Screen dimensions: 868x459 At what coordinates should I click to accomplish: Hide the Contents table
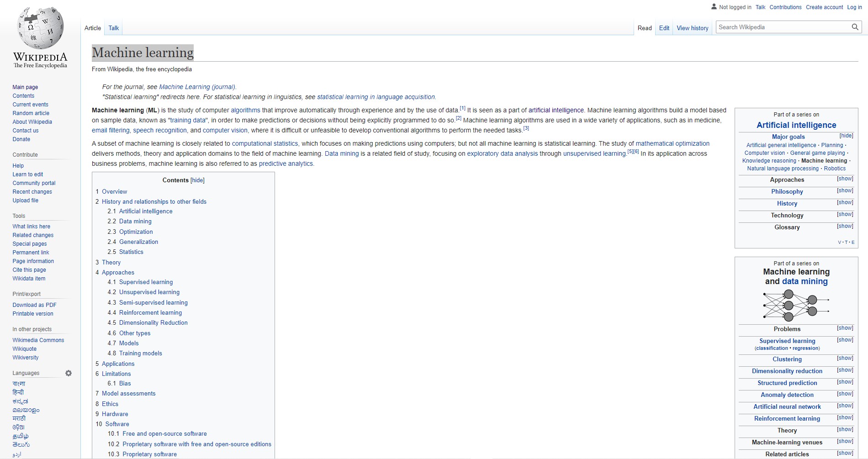197,180
